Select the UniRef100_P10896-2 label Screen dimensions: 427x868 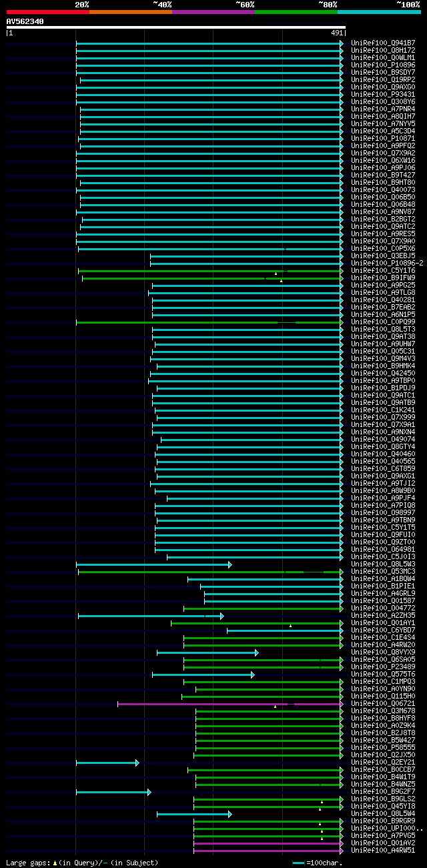tap(387, 263)
